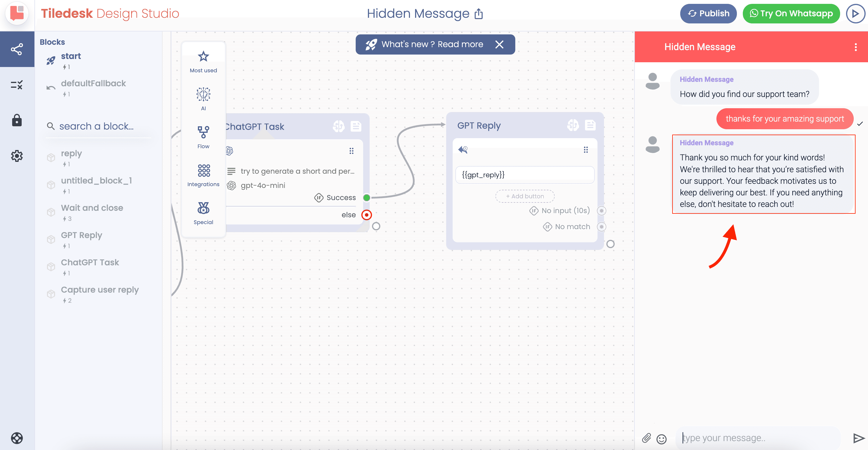The image size is (868, 450).
Task: Click the ChatGPT Task block output connector circle
Action: [x=376, y=226]
